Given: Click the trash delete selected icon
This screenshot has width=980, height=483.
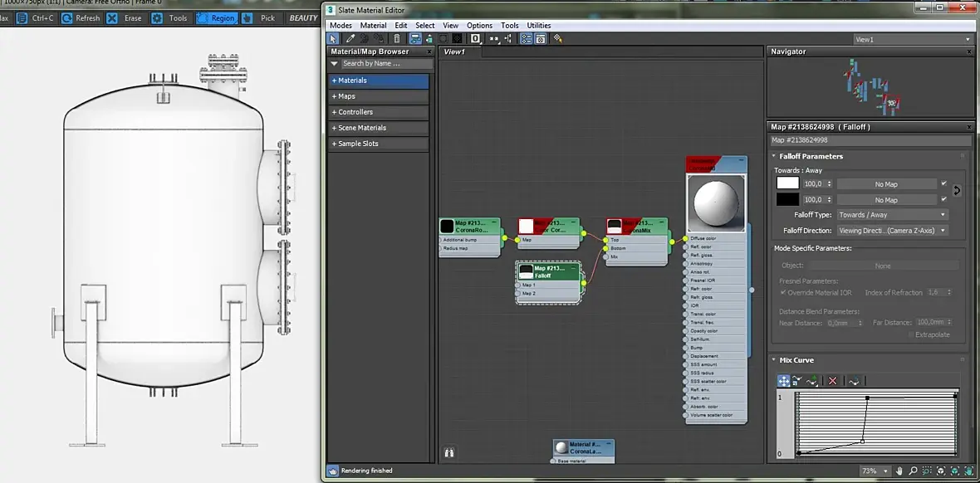Looking at the screenshot, I should click(x=397, y=38).
